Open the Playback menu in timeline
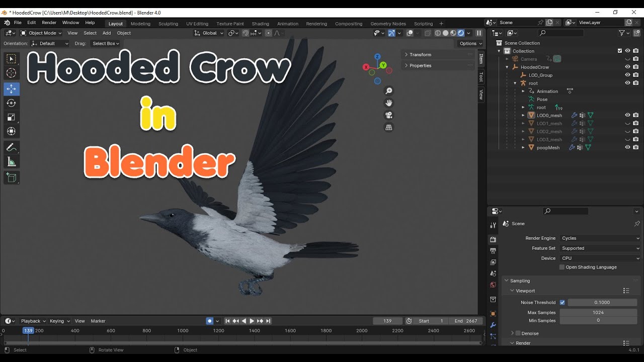 (33, 321)
